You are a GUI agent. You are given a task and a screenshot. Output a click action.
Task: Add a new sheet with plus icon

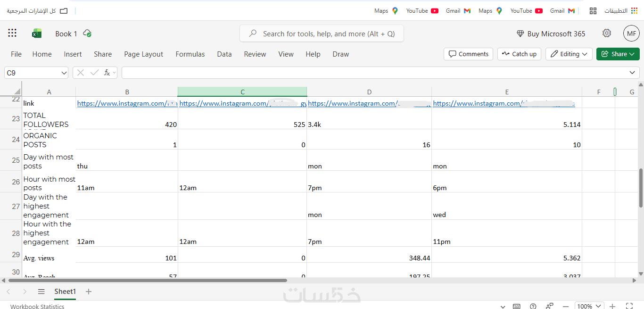tap(89, 292)
